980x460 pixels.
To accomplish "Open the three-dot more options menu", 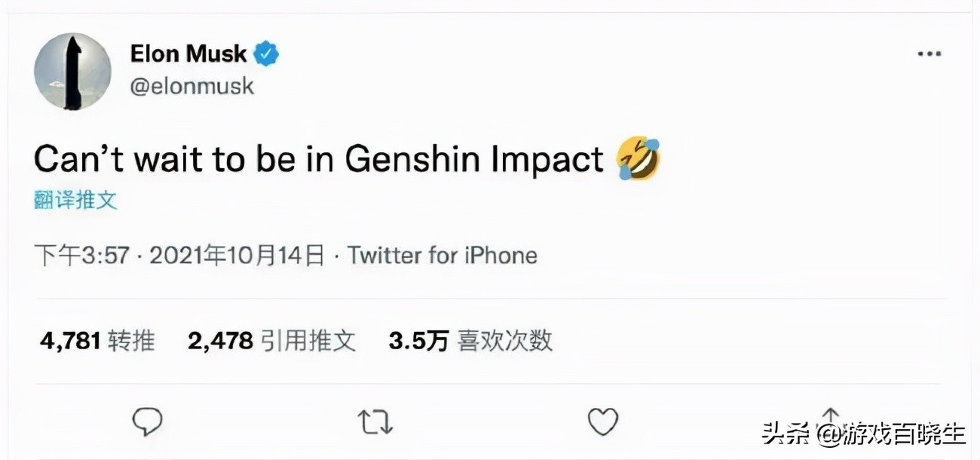I will (x=929, y=54).
